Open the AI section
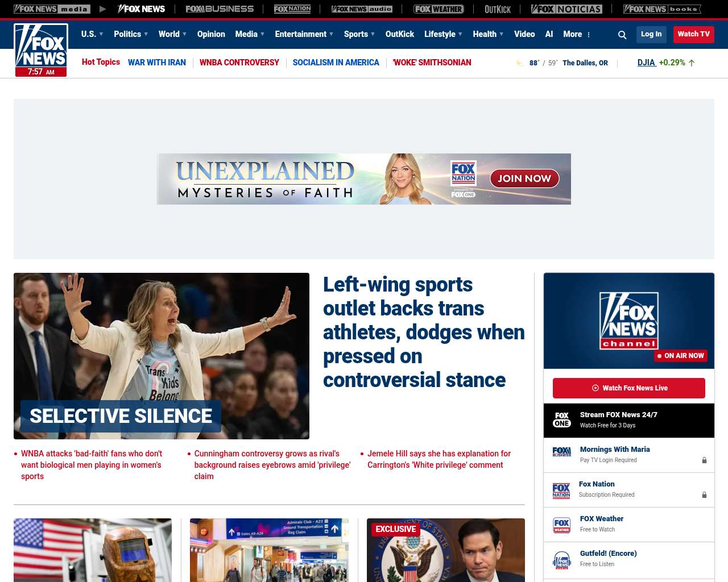 [549, 34]
